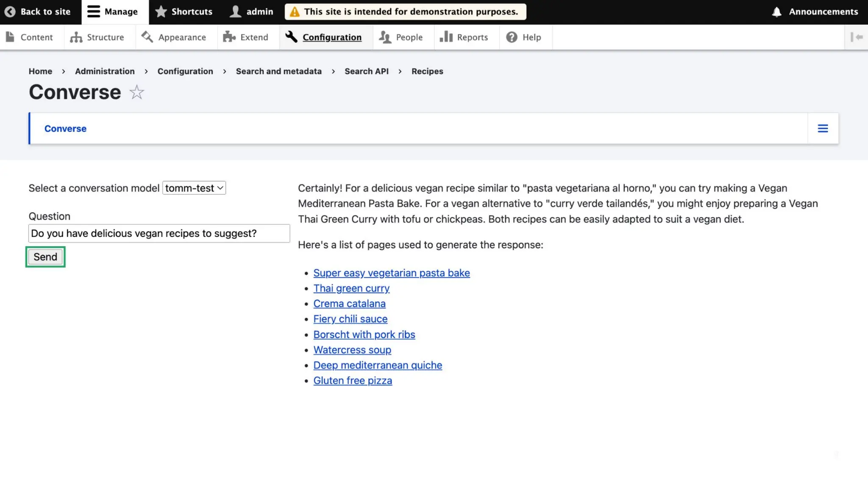Image resolution: width=868 pixels, height=488 pixels.
Task: Select the Converse tab
Action: 65,129
